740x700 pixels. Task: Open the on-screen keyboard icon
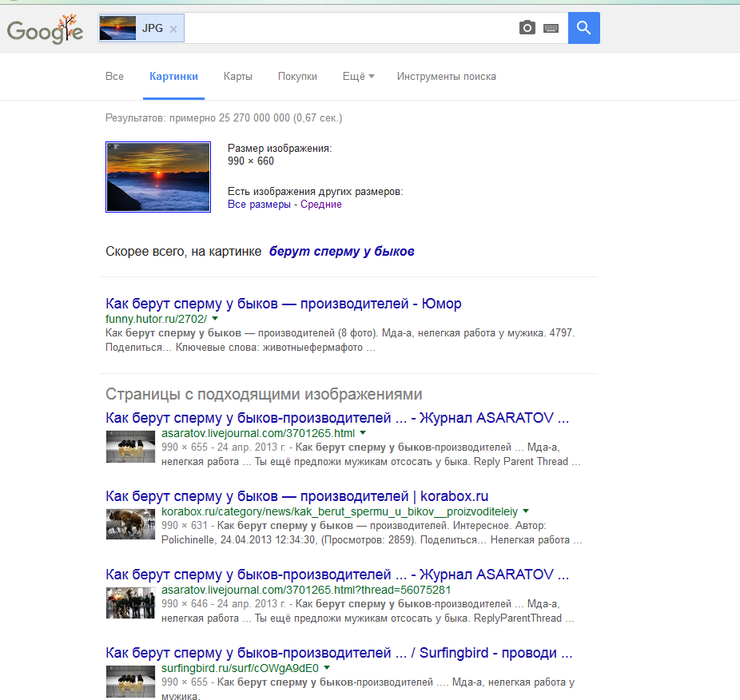coord(551,28)
